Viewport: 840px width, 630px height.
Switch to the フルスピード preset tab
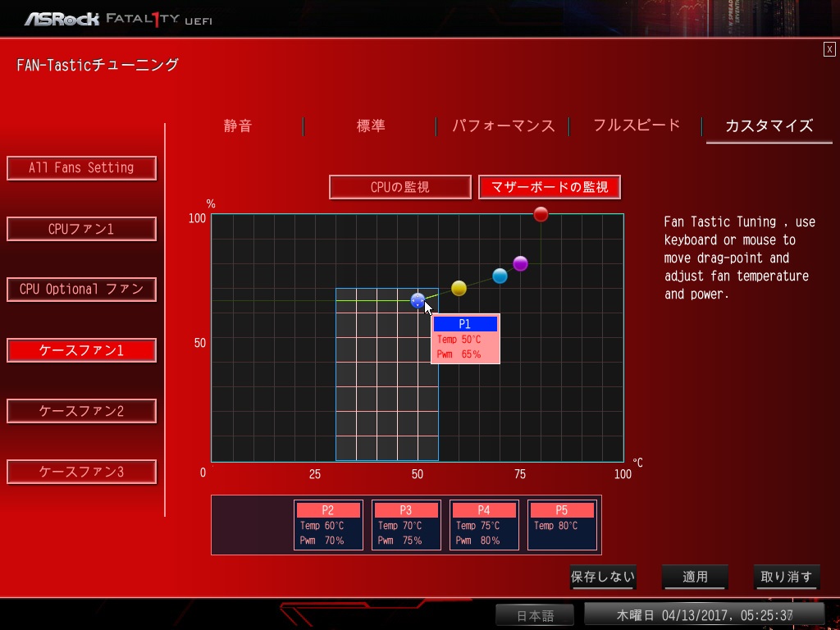637,126
